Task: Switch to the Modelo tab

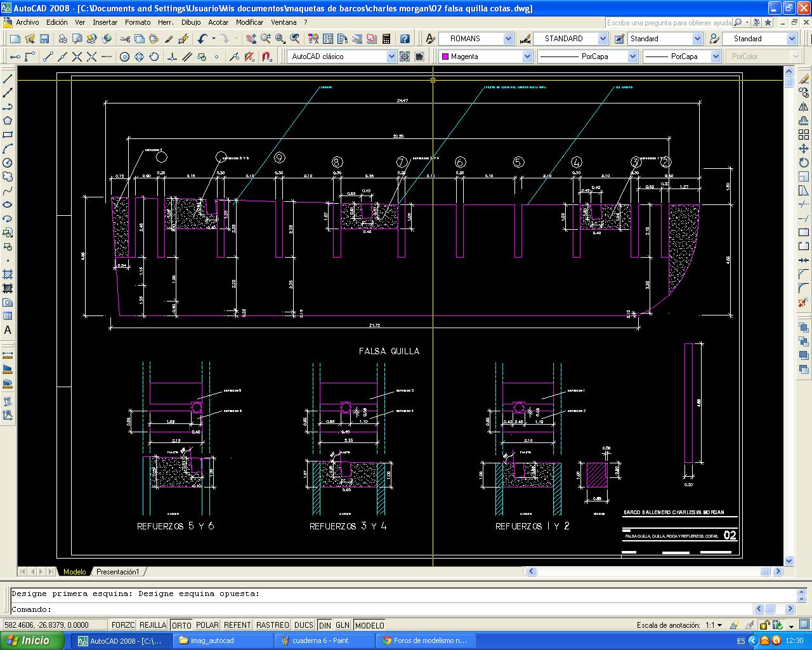Action: [74, 572]
